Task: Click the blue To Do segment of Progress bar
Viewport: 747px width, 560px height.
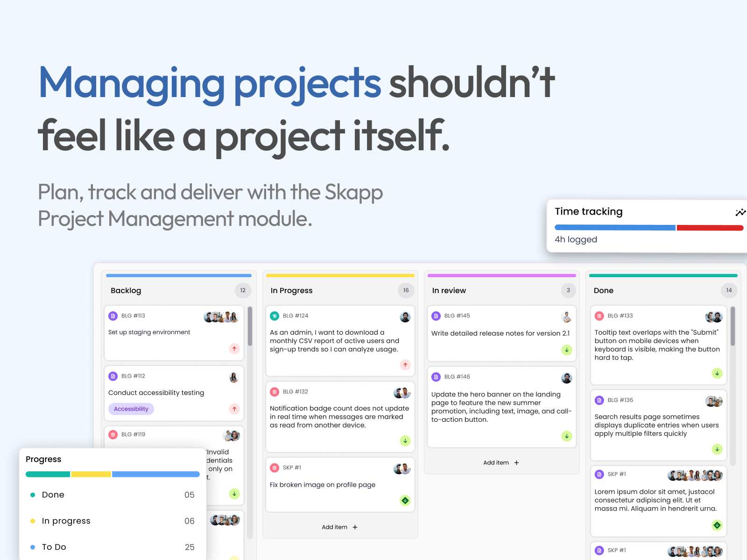Action: (155, 474)
